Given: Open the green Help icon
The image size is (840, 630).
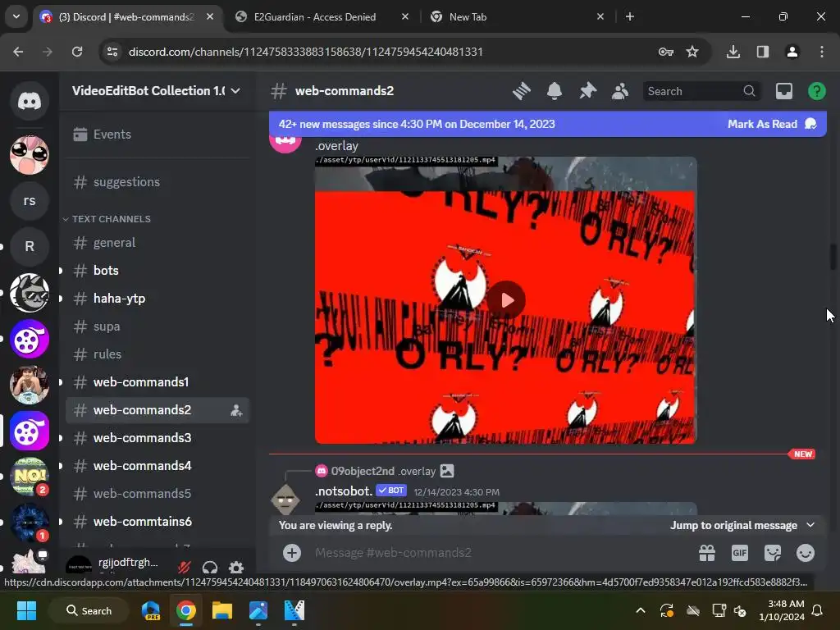Looking at the screenshot, I should [816, 91].
